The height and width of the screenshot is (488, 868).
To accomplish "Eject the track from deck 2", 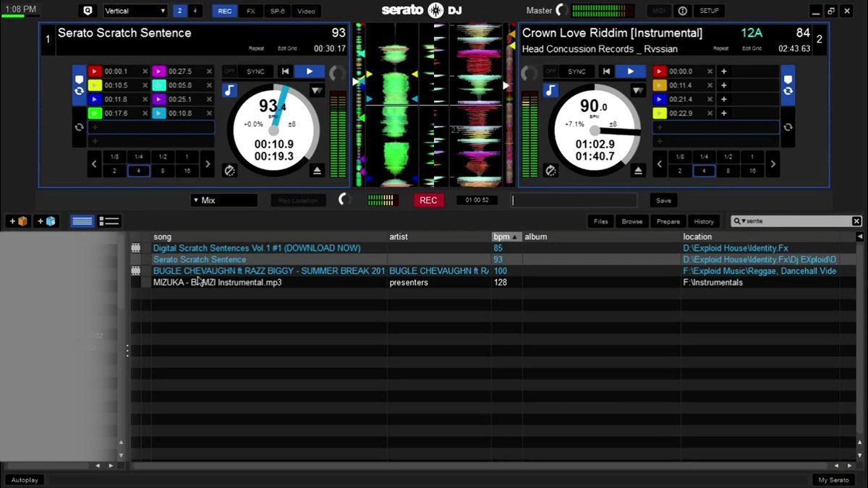I will point(638,171).
